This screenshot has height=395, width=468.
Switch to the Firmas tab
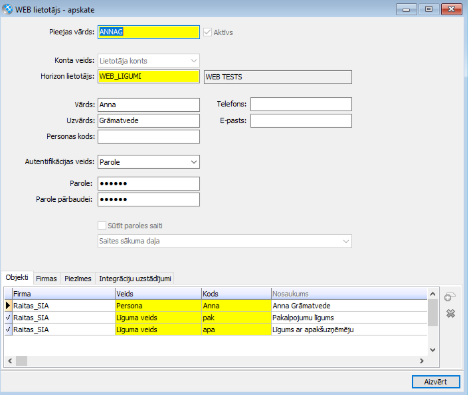(x=46, y=278)
